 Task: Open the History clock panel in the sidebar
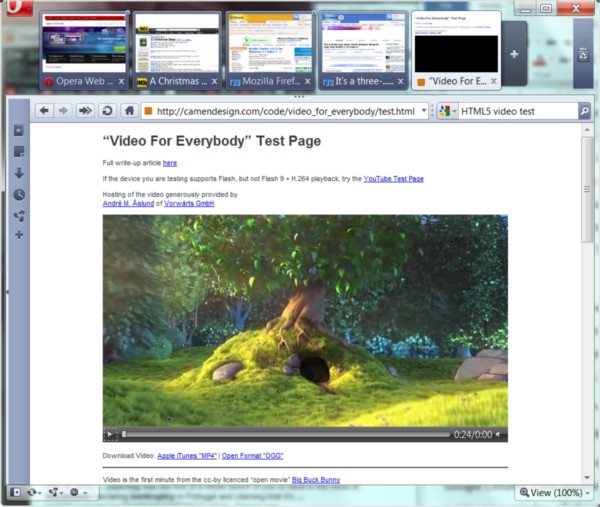pyautogui.click(x=19, y=195)
